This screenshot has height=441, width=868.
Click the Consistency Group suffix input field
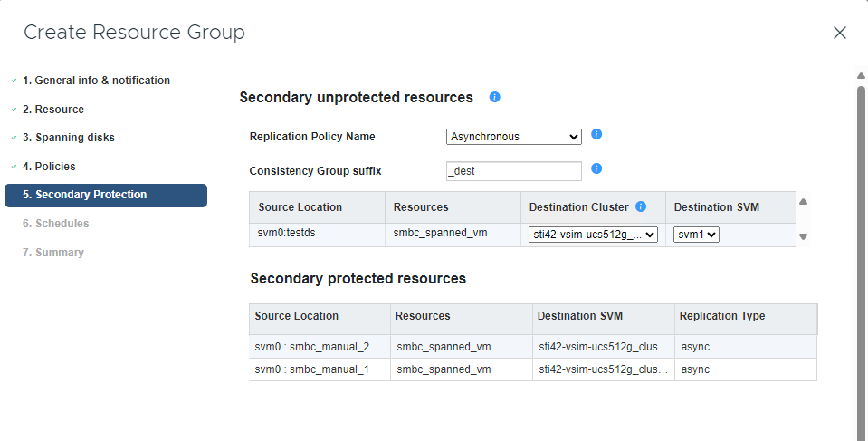[513, 170]
